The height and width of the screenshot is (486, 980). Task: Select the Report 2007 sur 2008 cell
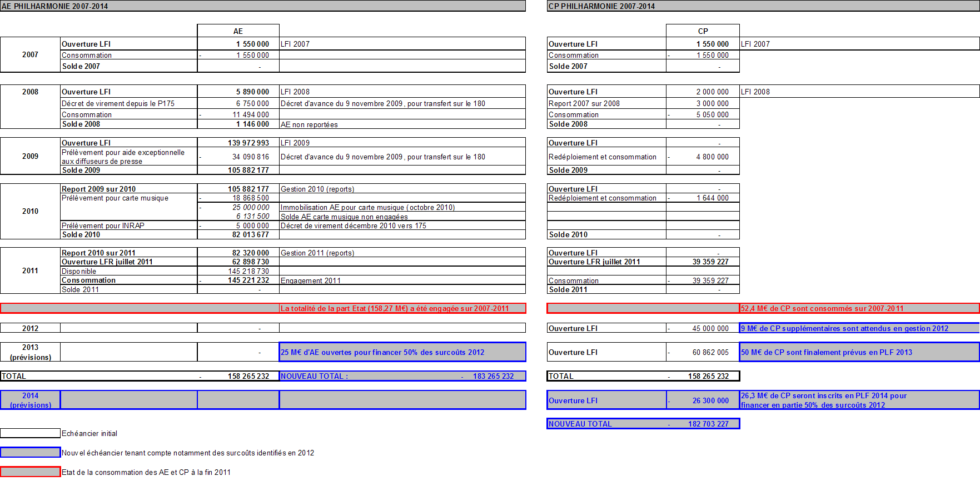[x=606, y=103]
